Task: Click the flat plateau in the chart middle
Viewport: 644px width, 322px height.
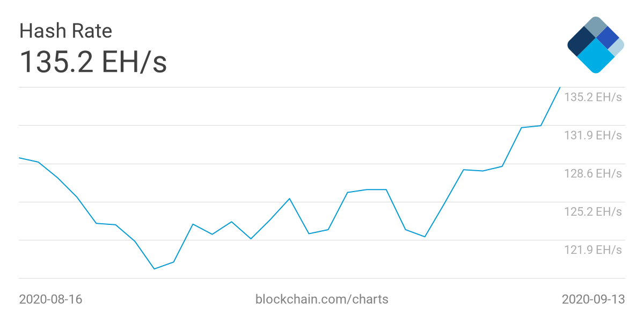Action: coord(376,189)
